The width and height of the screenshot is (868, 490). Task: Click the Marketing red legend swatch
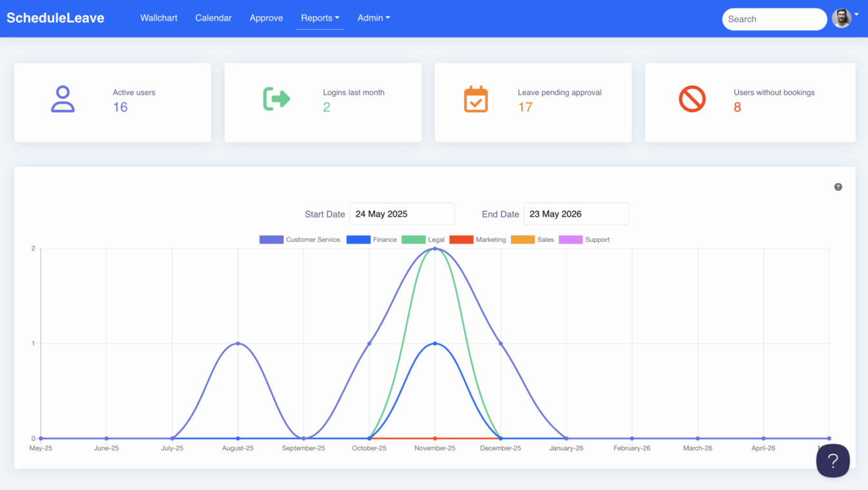pyautogui.click(x=461, y=240)
